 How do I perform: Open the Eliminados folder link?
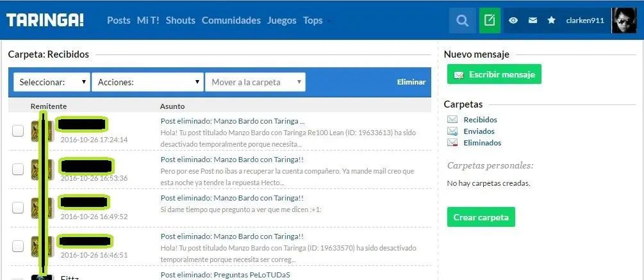click(x=482, y=143)
